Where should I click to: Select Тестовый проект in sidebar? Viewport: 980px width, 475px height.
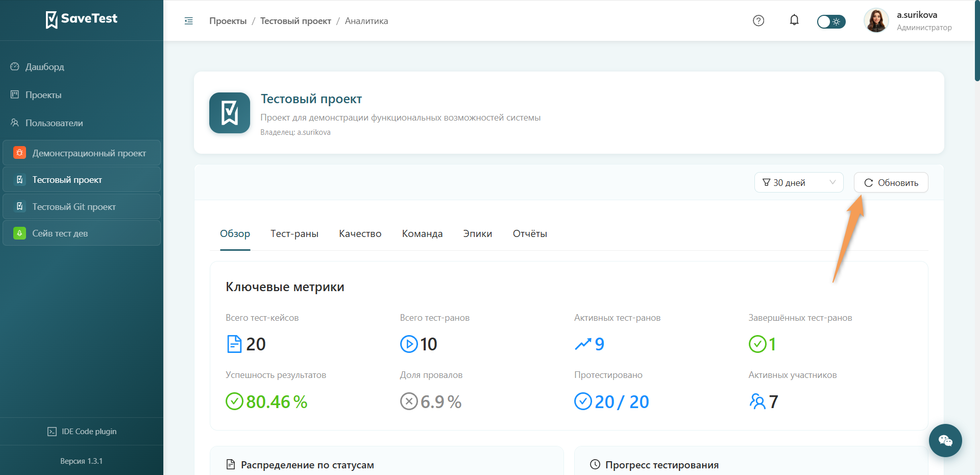tap(82, 180)
